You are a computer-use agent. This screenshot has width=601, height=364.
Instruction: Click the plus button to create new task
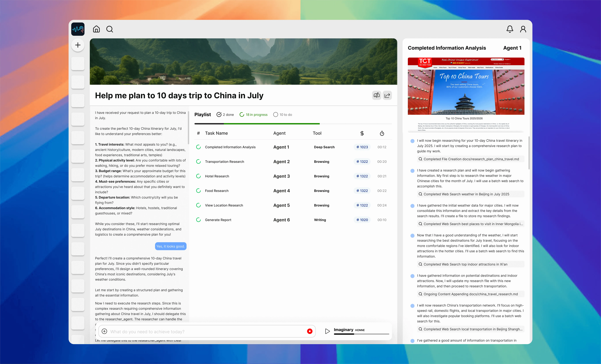[78, 45]
